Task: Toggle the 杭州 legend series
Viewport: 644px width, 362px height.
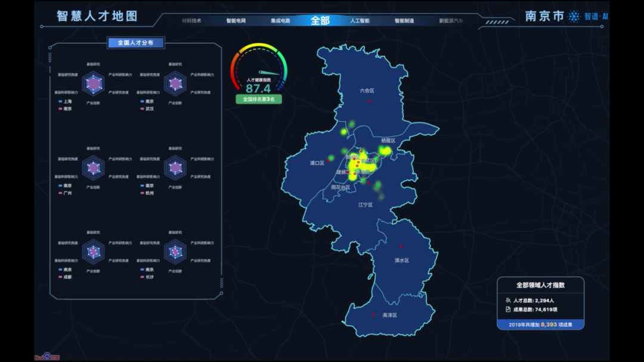Action: pyautogui.click(x=147, y=193)
